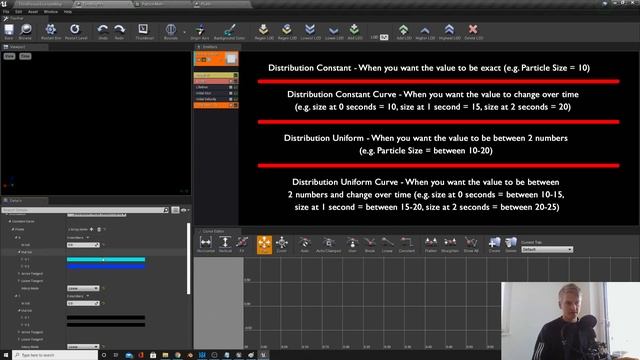The image size is (640, 360).
Task: Open the Asset menu
Action: point(33,12)
